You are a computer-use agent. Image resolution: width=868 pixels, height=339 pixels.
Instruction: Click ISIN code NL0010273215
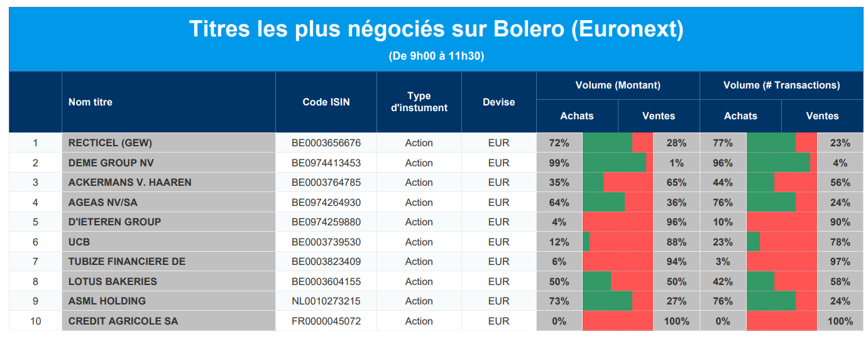click(326, 301)
